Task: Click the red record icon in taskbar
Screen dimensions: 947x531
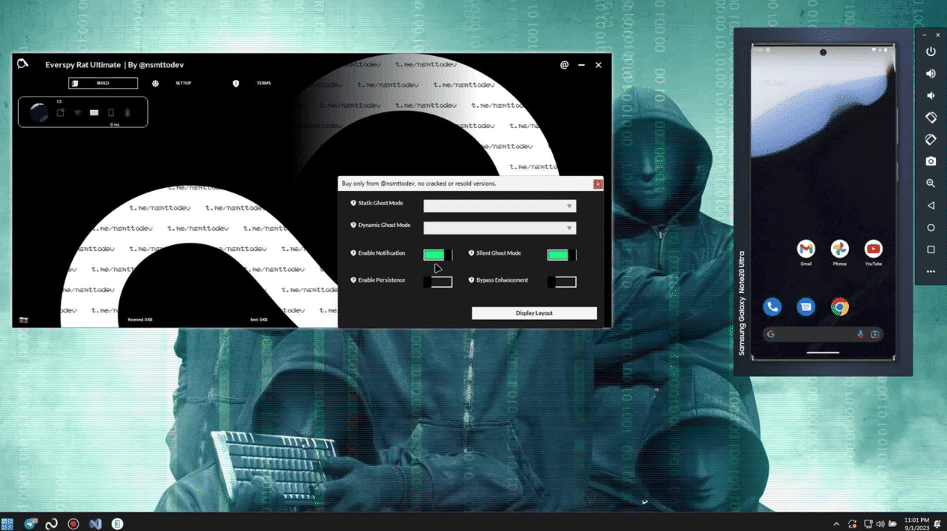Action: pos(73,524)
